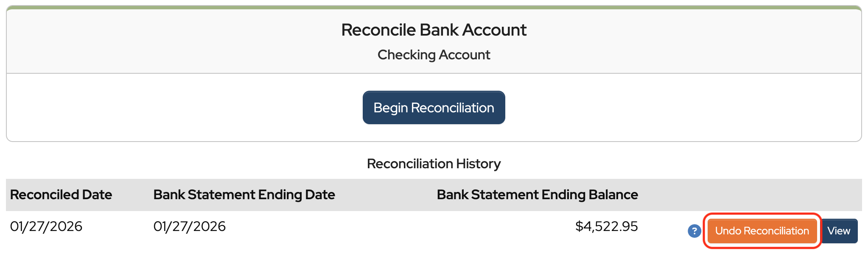Sort by the Reconciled Date column header
The width and height of the screenshot is (868, 256).
point(61,195)
